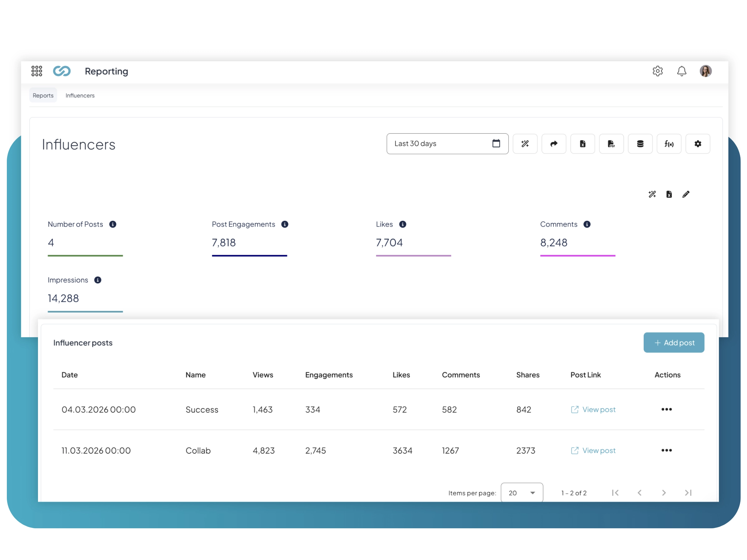Screen dimensions: 747x560
Task: Expand items per page dropdown
Action: [522, 493]
